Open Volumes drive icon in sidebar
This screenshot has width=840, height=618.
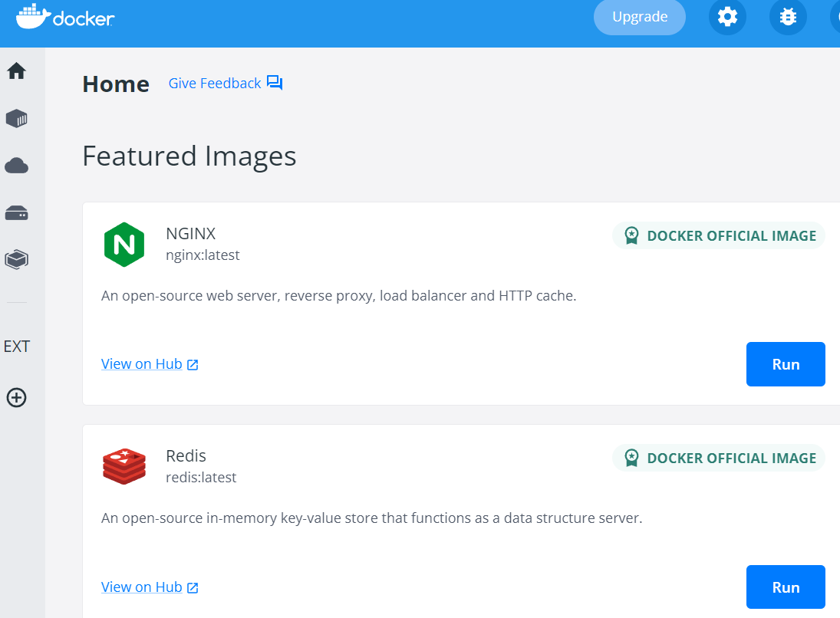[x=17, y=213]
